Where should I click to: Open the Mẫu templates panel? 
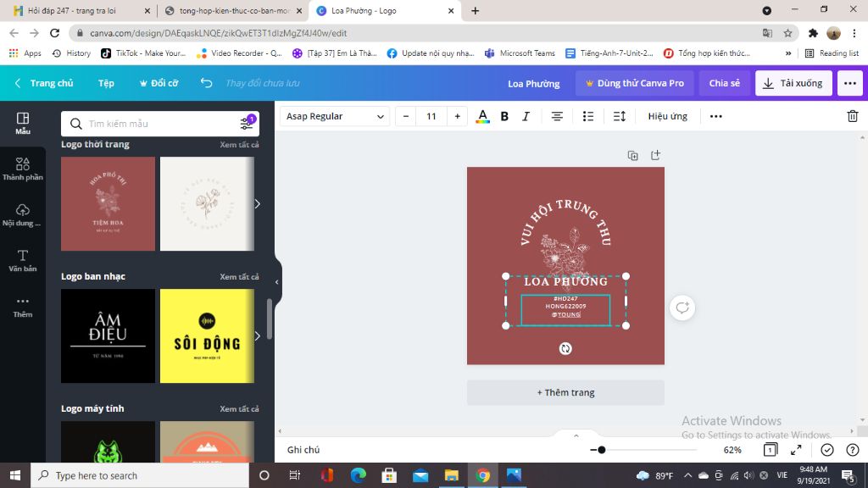click(23, 124)
